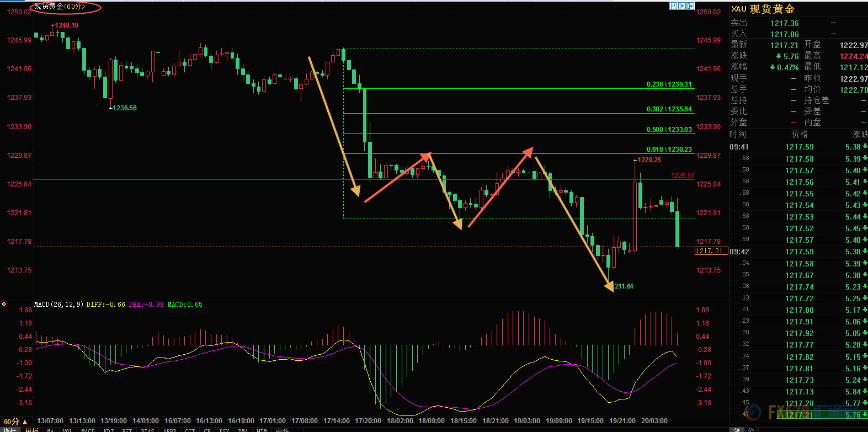
Task: Switch to the 指标 tab
Action: 9,430
